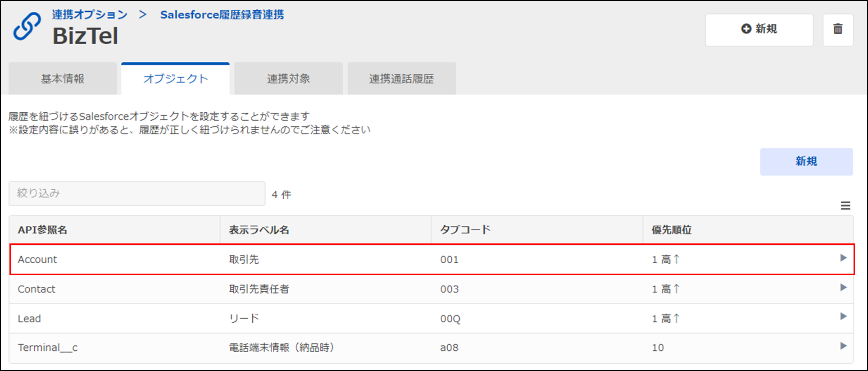The width and height of the screenshot is (868, 371).
Task: Click the chain link logo icon
Action: [27, 27]
